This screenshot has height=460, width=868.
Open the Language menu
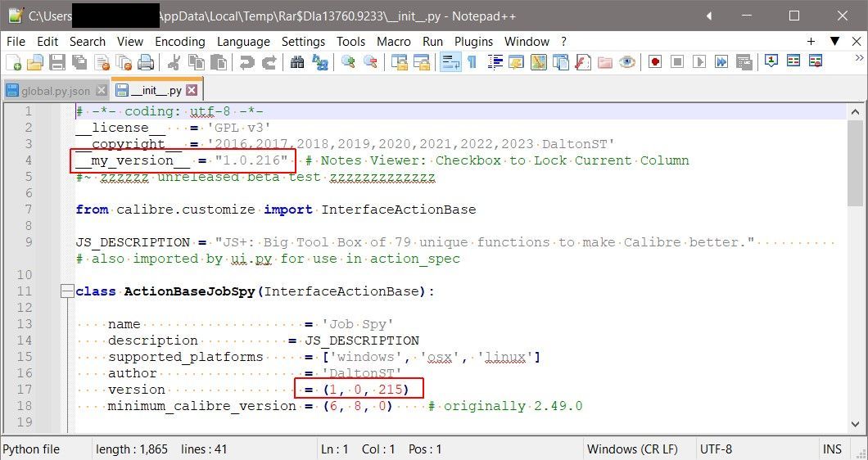point(243,42)
